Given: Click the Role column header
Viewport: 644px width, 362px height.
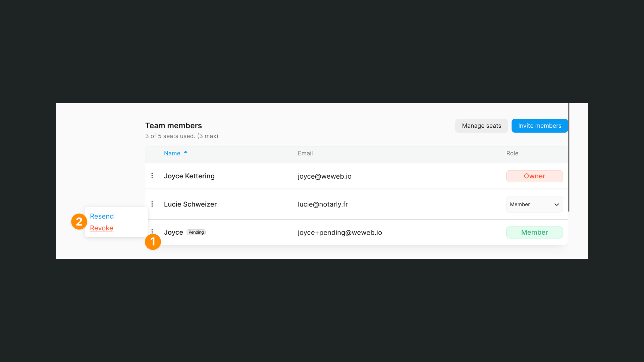Looking at the screenshot, I should coord(512,153).
